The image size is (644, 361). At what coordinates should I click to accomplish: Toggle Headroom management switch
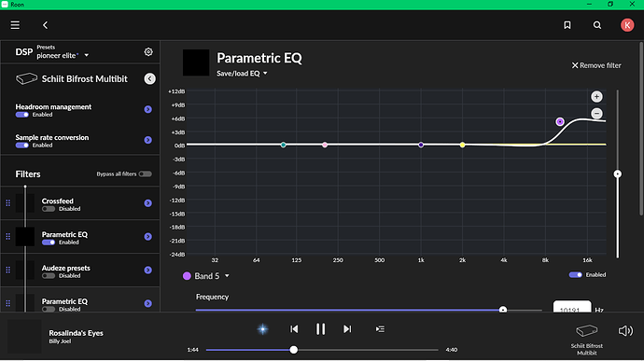pos(22,115)
